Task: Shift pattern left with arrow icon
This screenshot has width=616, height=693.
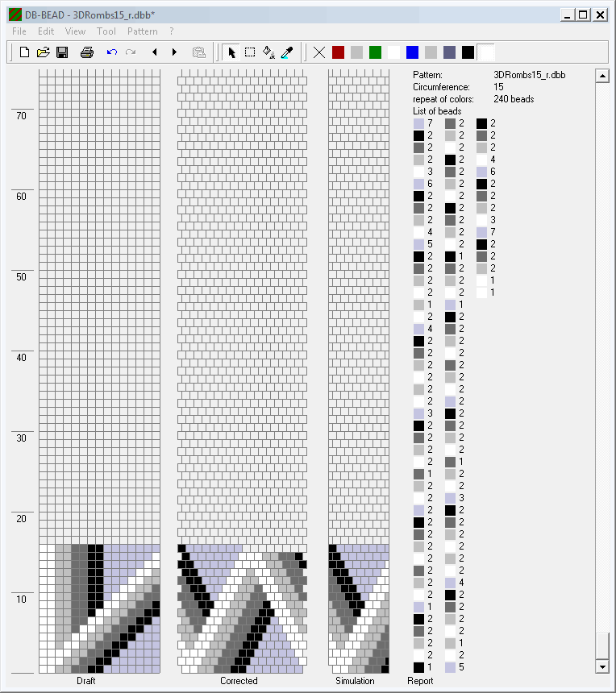Action: [x=154, y=52]
